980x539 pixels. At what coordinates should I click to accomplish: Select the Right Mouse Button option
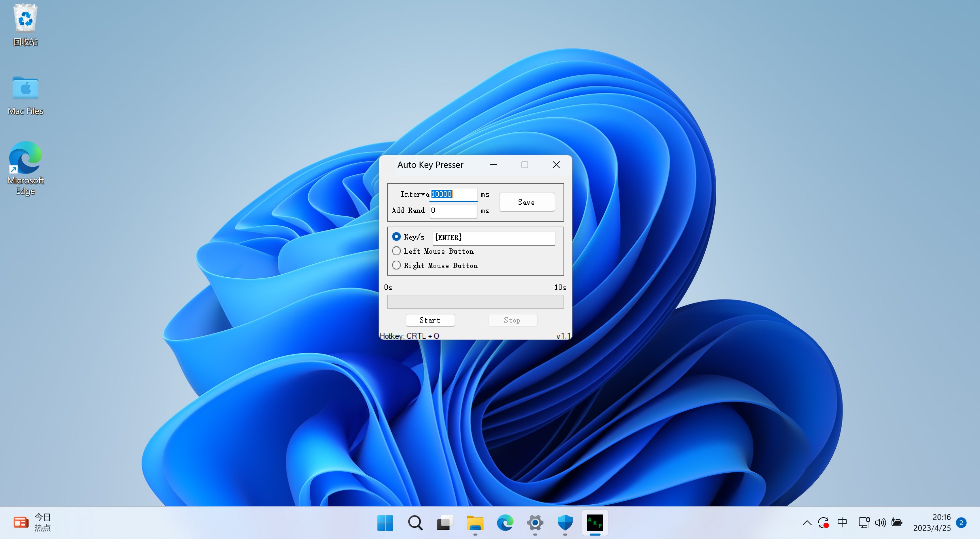(396, 265)
